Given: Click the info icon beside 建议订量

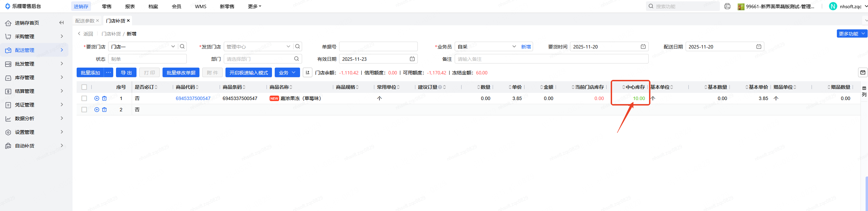Looking at the screenshot, I should pos(440,87).
